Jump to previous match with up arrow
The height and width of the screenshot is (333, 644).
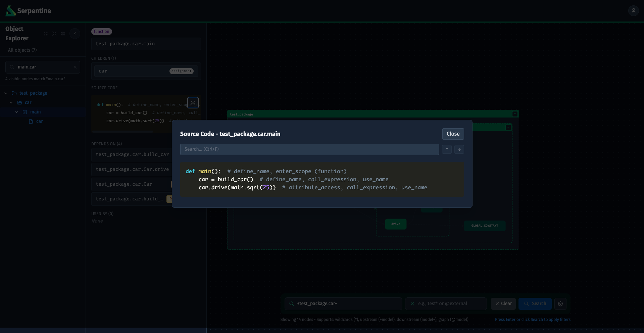click(x=447, y=149)
